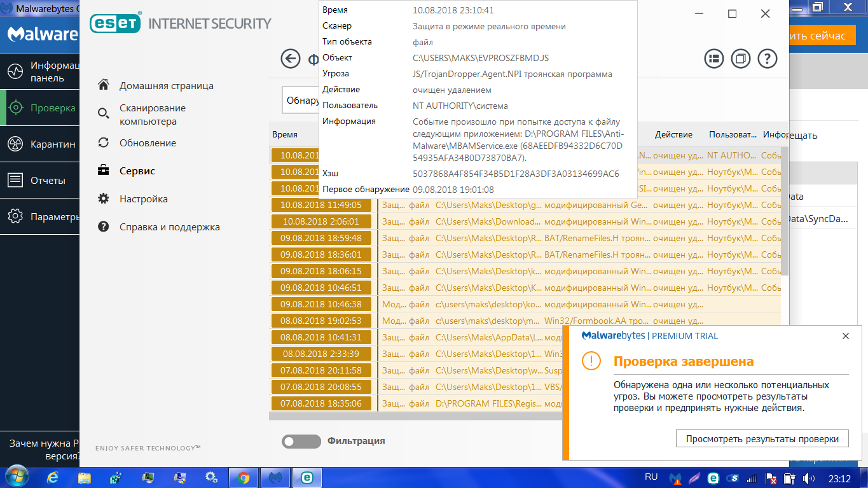The image size is (868, 488).
Task: Click the ESET icon in the system tray
Action: pos(713,477)
